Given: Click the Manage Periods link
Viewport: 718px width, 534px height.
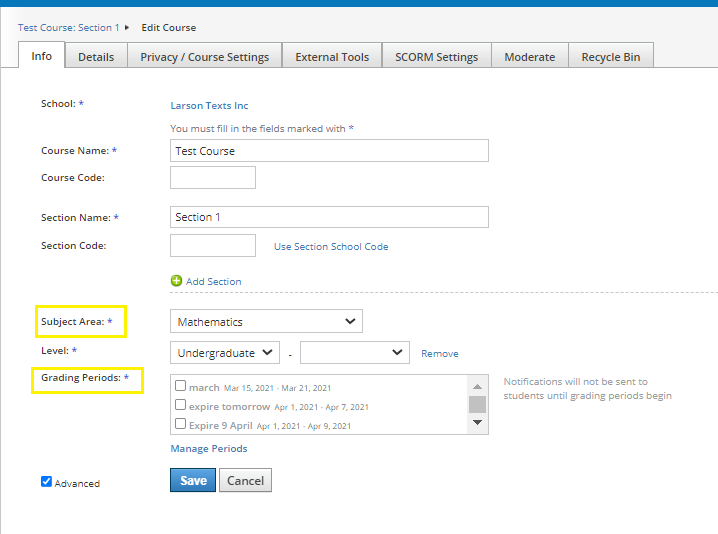Looking at the screenshot, I should coord(208,448).
